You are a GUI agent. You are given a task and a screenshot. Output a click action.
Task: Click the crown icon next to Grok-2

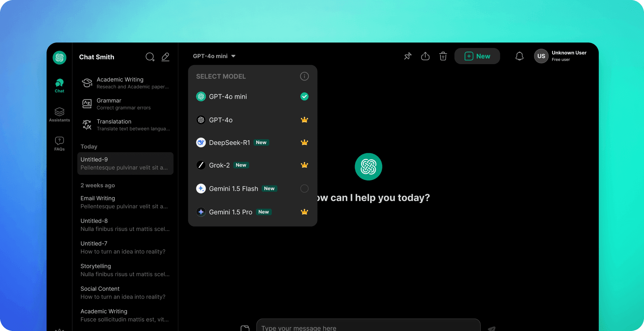pos(304,165)
